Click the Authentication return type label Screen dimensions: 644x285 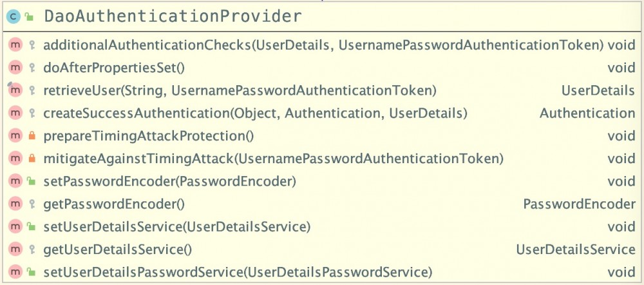[587, 113]
